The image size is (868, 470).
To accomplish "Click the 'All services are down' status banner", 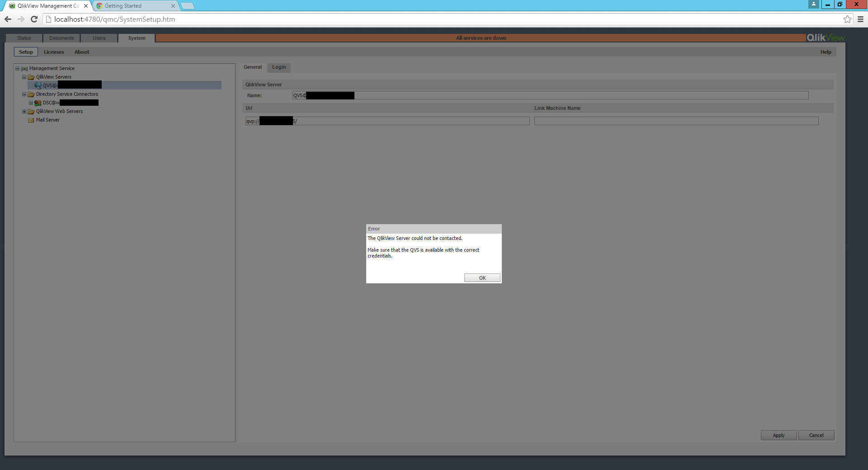I will [481, 38].
